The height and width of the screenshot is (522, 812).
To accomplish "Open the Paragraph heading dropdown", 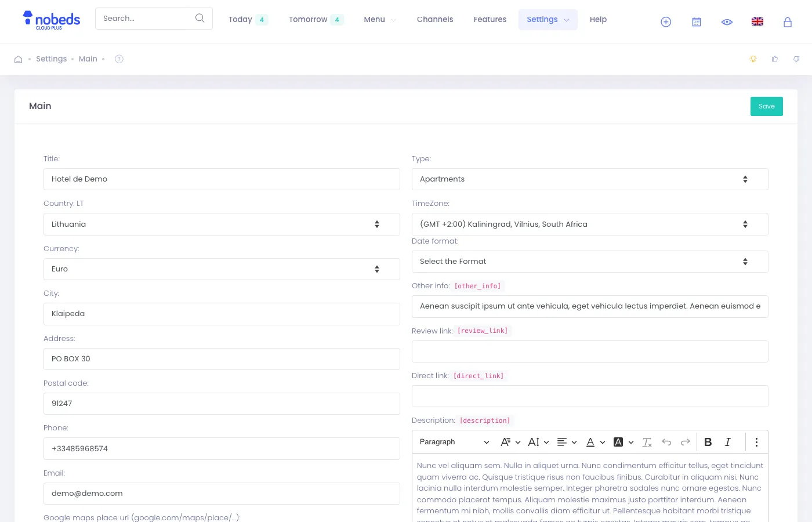I will [x=454, y=442].
